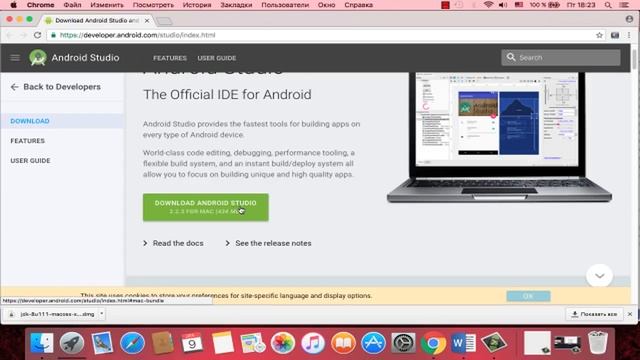Image resolution: width=640 pixels, height=360 pixels.
Task: Click the Android Studio logo
Action: 38,58
